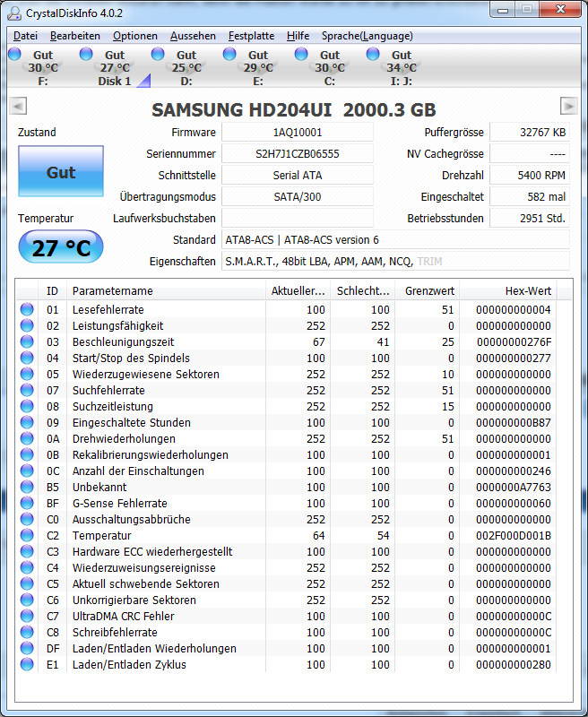Open the Aussehen menu

193,36
